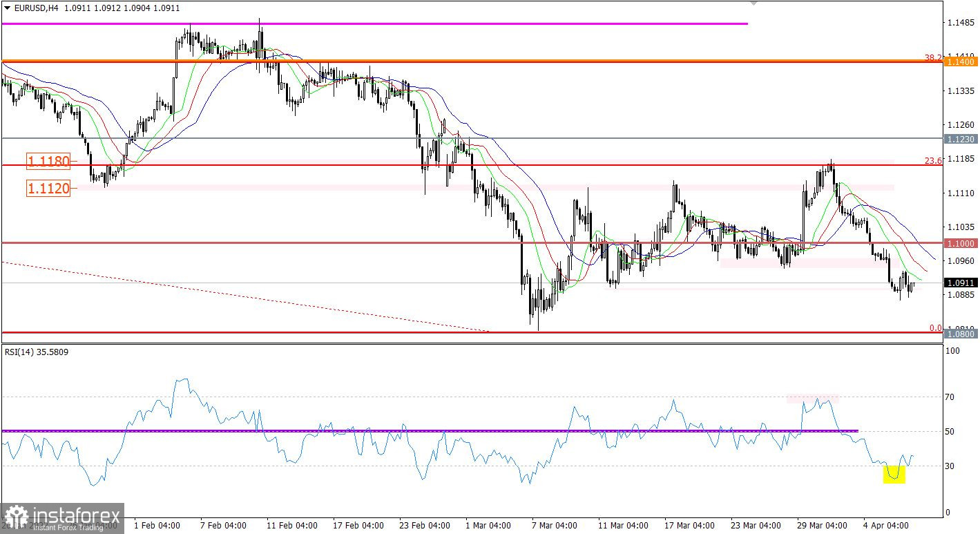The height and width of the screenshot is (534, 980).
Task: Click the current price tag 1.0911
Action: 961,283
